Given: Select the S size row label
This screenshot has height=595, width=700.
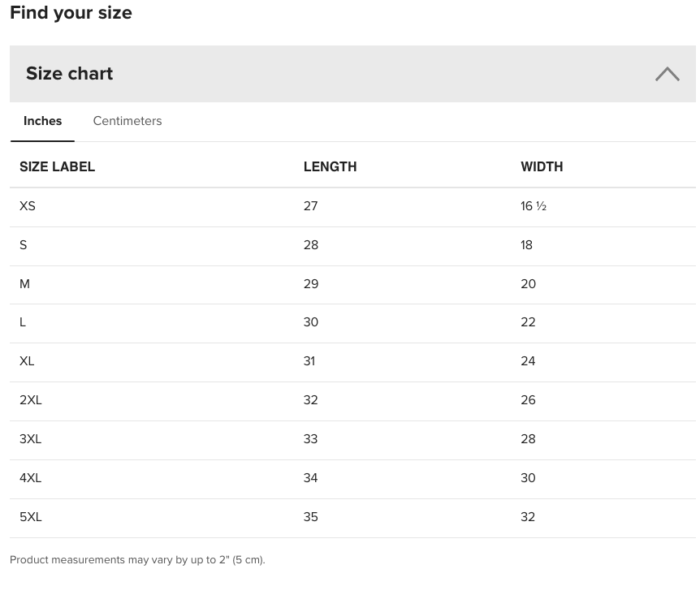Looking at the screenshot, I should click(x=24, y=245).
